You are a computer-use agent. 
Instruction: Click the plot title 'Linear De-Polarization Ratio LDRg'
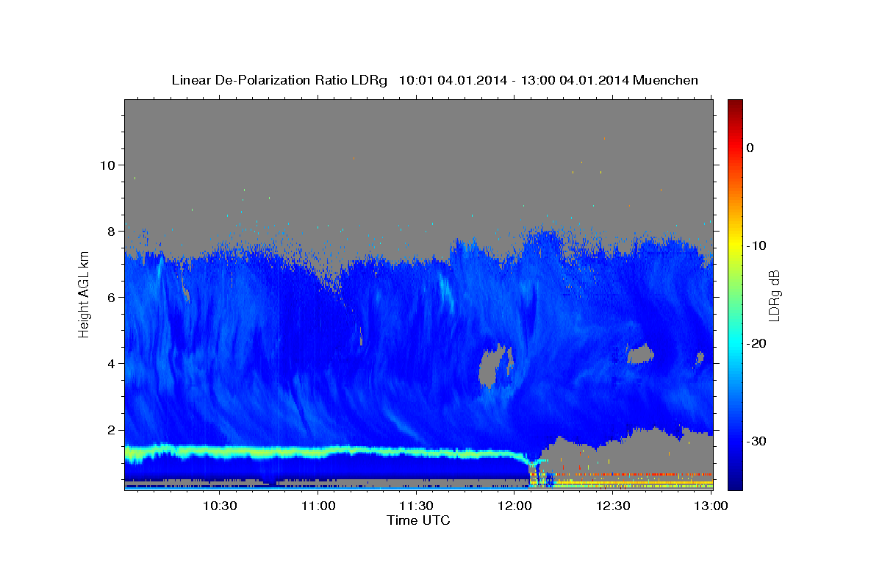(x=279, y=80)
